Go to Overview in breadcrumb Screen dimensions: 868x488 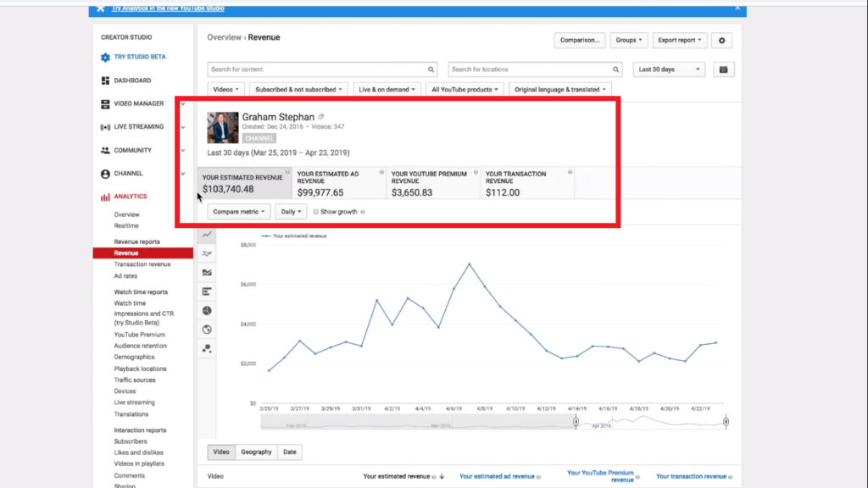tap(224, 37)
